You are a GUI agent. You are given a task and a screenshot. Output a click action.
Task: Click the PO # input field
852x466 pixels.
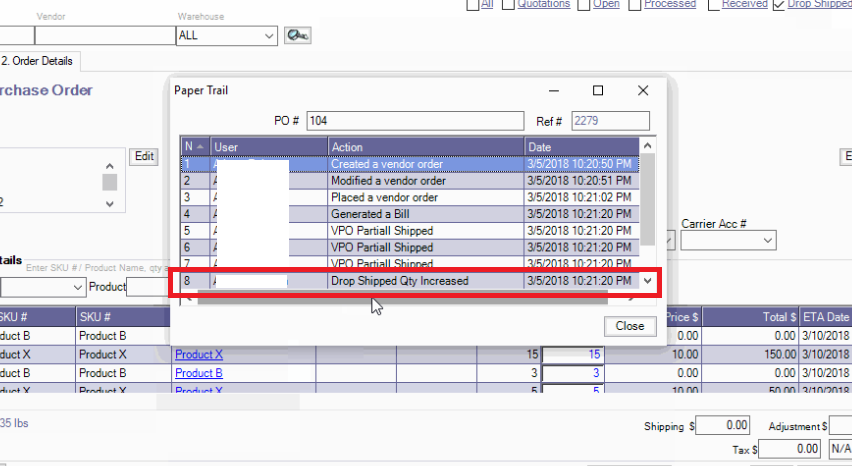click(x=414, y=121)
